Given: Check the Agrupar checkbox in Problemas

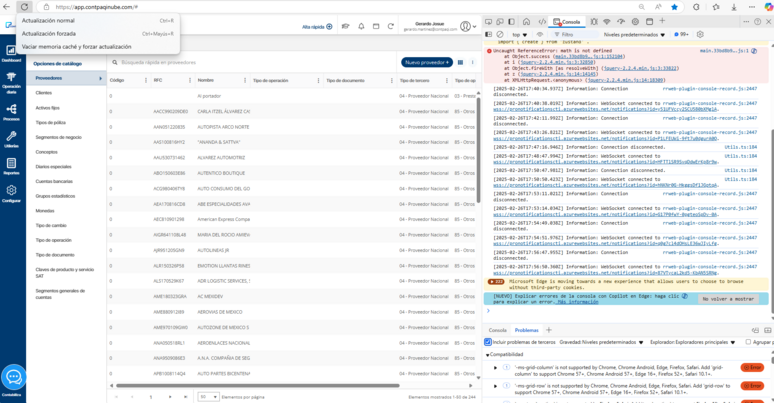Looking at the screenshot, I should (x=749, y=342).
